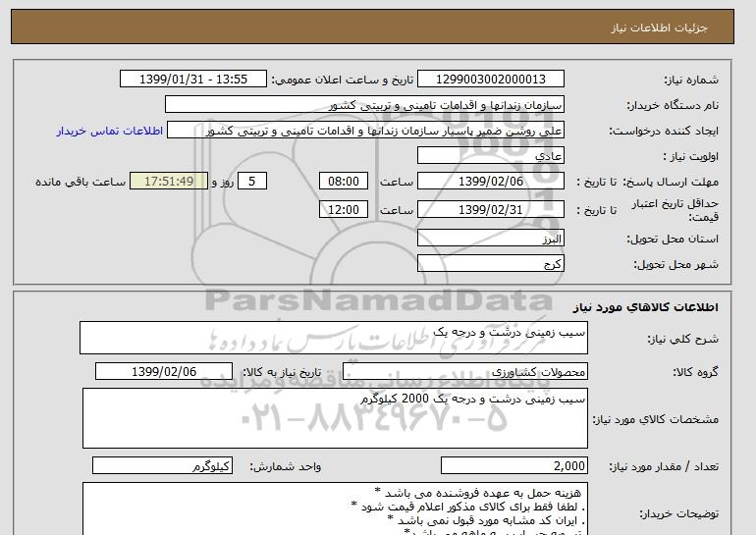Click the general need description text area
The height and width of the screenshot is (535, 756).
334,338
